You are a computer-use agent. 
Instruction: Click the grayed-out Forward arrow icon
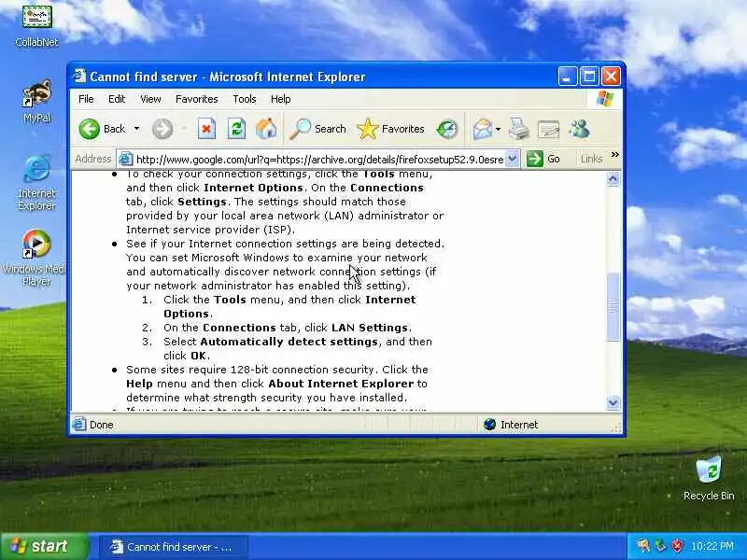tap(162, 129)
